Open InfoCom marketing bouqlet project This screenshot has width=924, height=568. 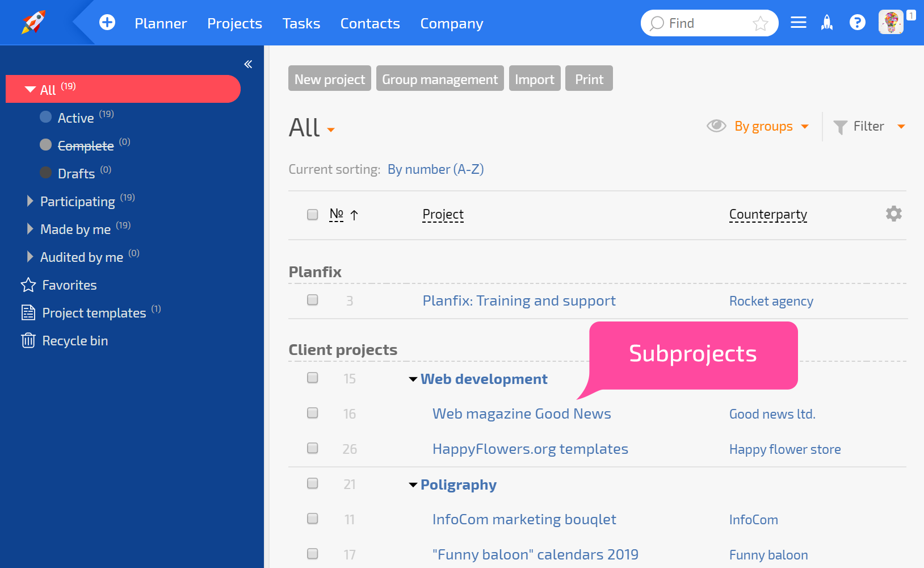[x=524, y=519]
